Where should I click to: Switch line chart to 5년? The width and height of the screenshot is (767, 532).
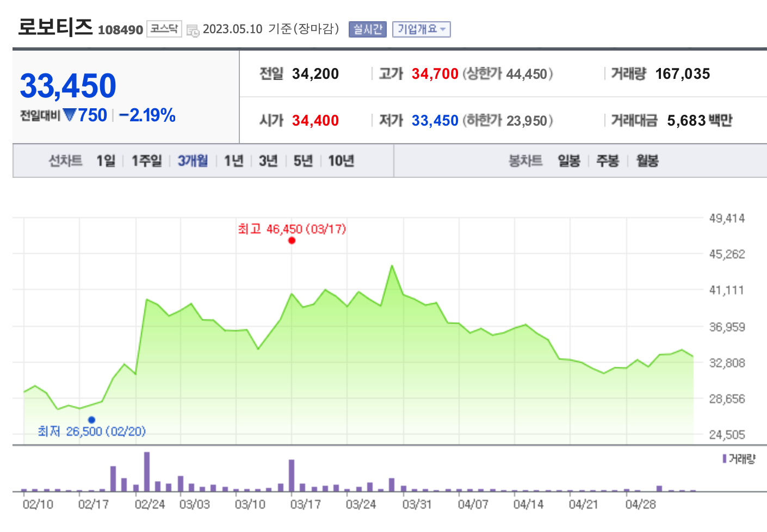click(x=303, y=161)
